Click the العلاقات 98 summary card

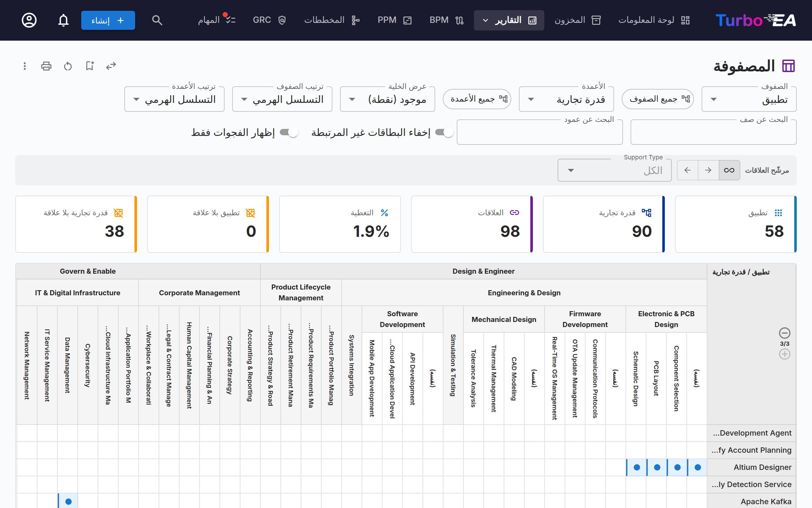[472, 224]
